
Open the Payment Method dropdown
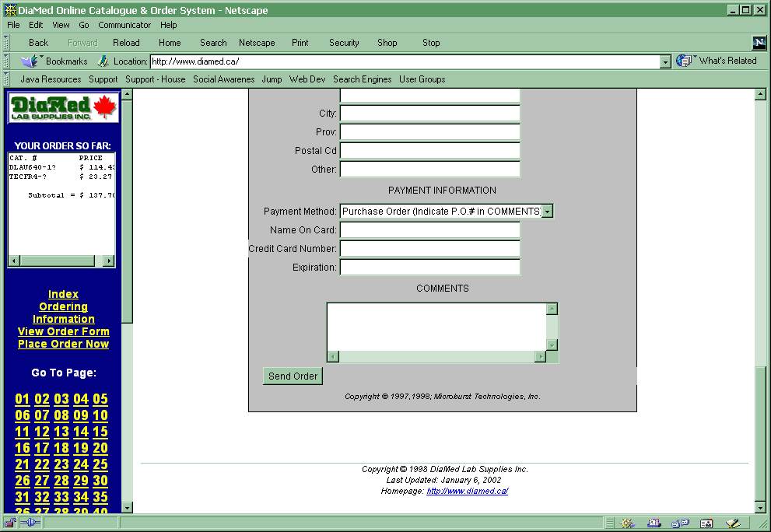pos(547,212)
